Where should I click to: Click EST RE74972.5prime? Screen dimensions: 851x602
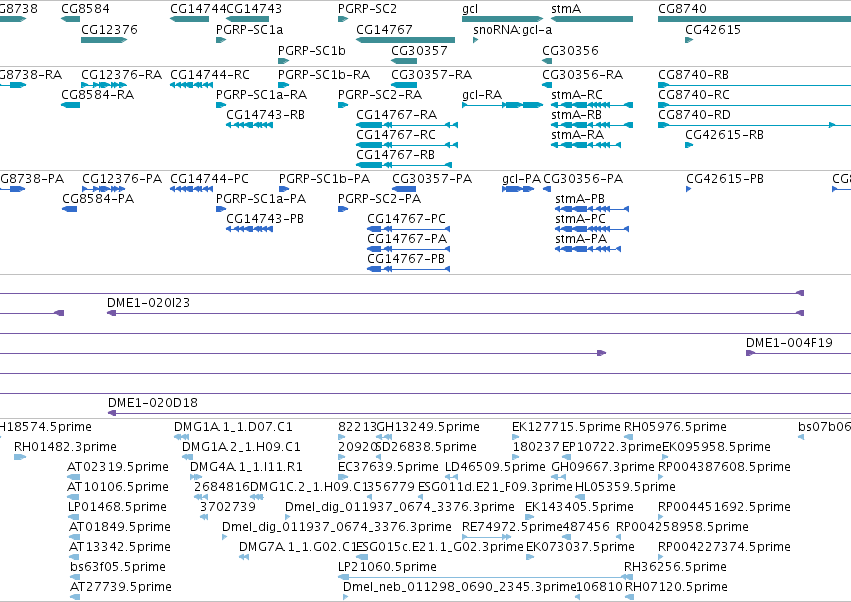pos(512,527)
